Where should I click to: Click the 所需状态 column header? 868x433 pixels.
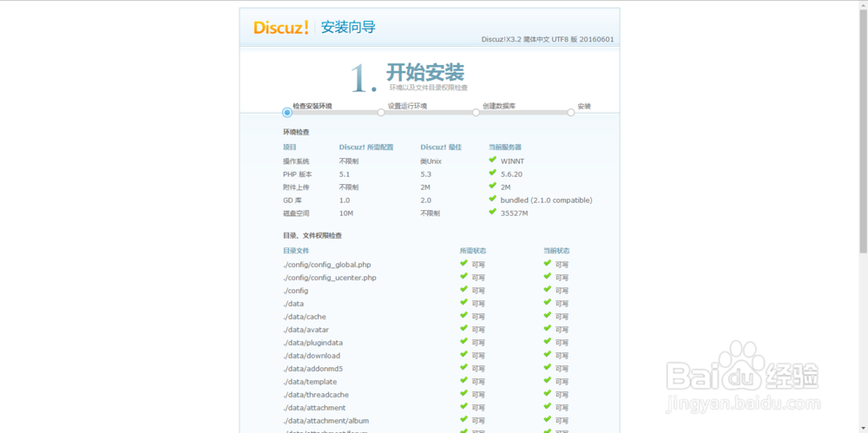tap(473, 250)
